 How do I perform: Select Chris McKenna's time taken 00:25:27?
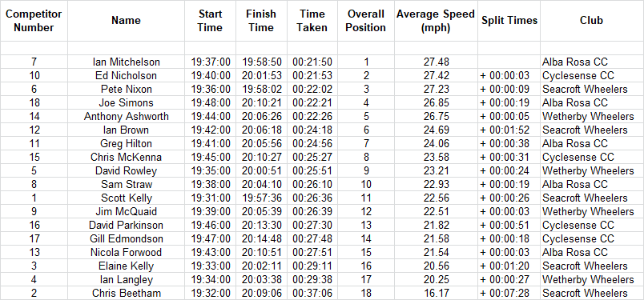[312, 157]
